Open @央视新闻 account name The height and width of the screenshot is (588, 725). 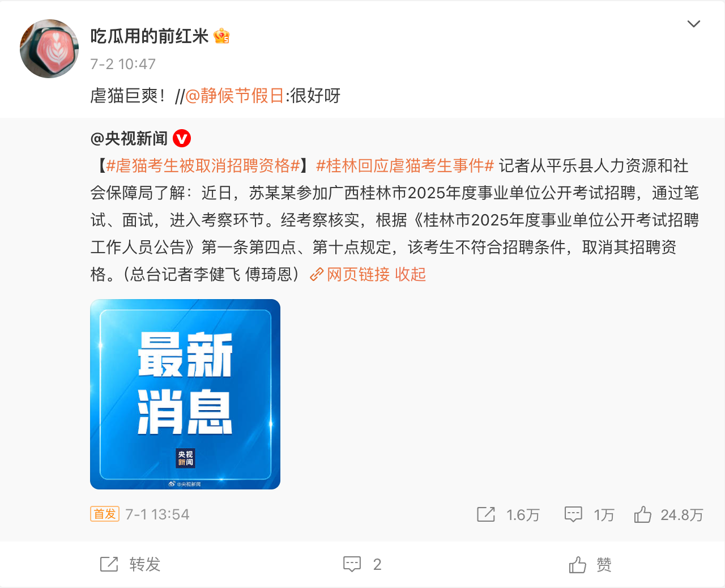pos(129,138)
